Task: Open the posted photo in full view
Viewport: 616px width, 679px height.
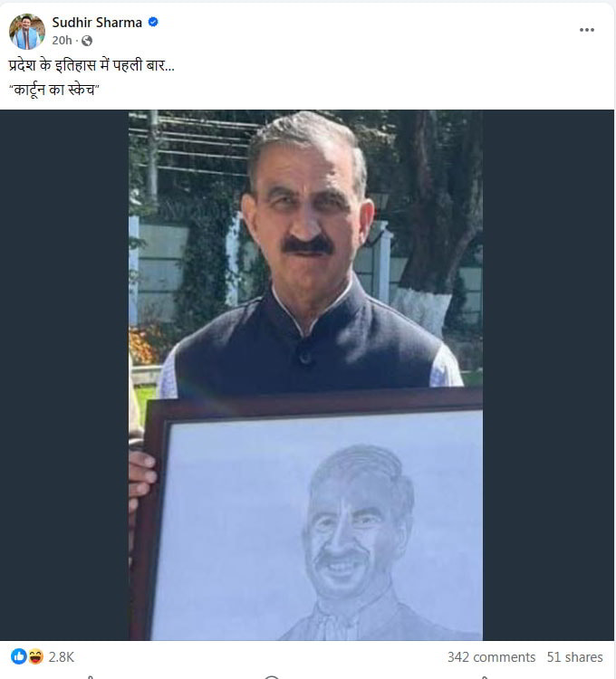Action: point(306,375)
